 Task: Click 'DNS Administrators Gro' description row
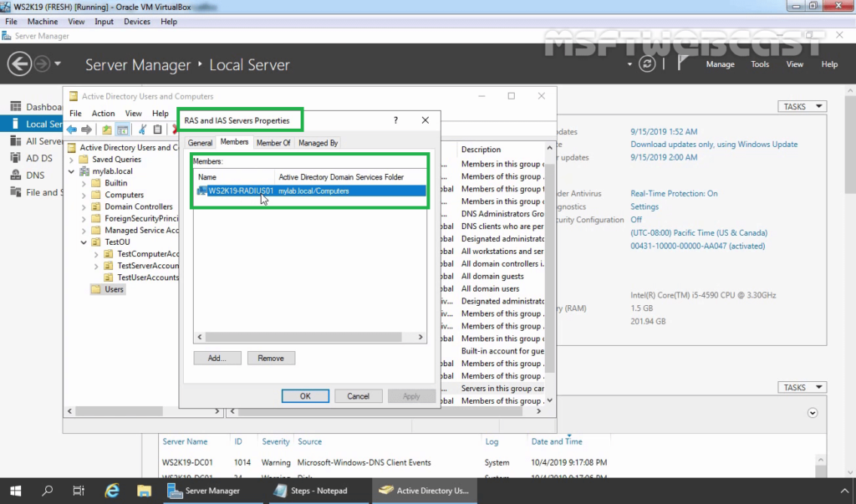(502, 214)
